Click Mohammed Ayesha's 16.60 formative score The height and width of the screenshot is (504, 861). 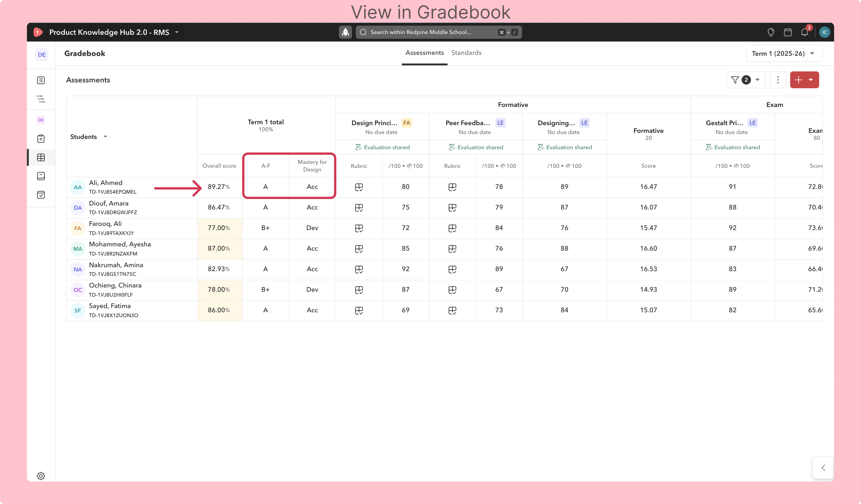pos(649,249)
